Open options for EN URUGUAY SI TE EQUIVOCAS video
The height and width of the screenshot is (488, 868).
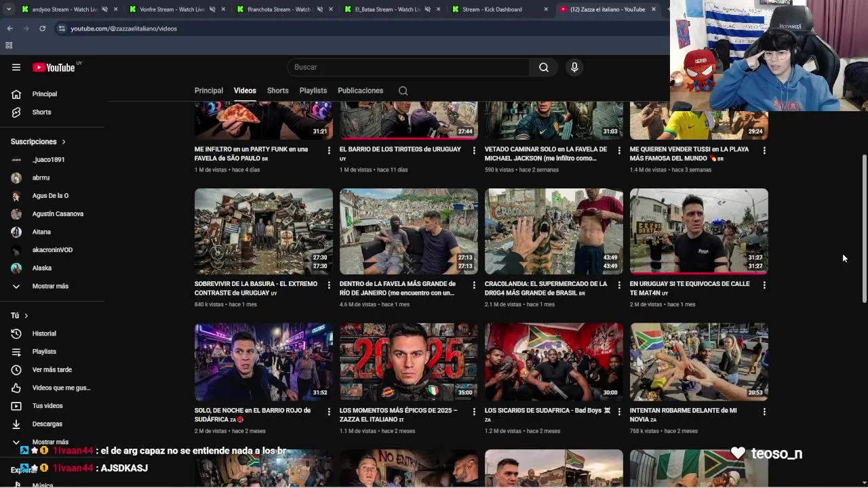coord(764,285)
